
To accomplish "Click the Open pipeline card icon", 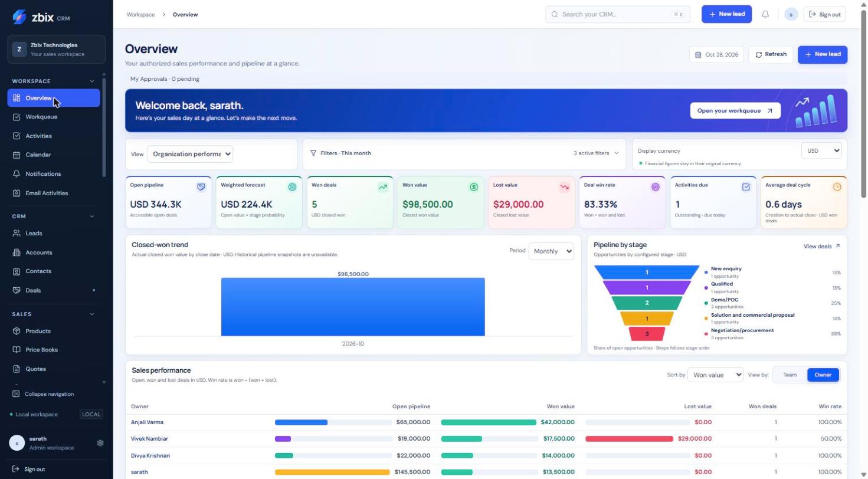I will click(201, 187).
